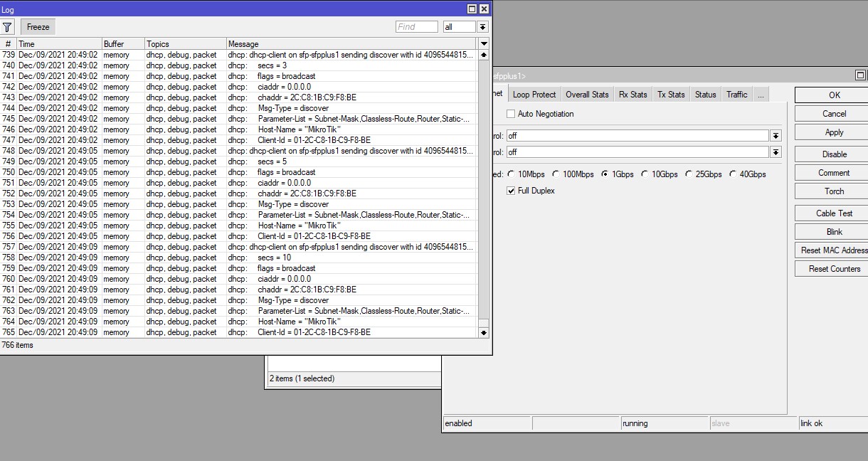The image size is (868, 461).
Task: Open the Rx Stats tab
Action: point(633,95)
